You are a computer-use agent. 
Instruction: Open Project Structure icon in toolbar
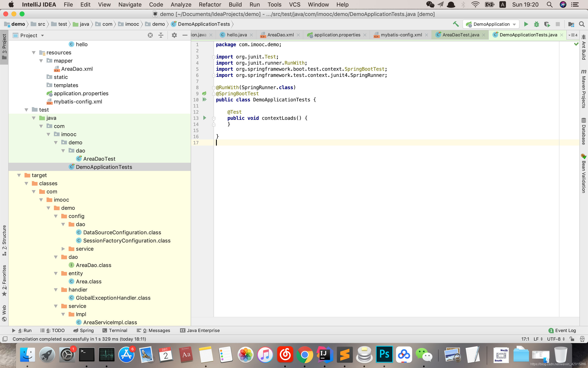(x=571, y=24)
